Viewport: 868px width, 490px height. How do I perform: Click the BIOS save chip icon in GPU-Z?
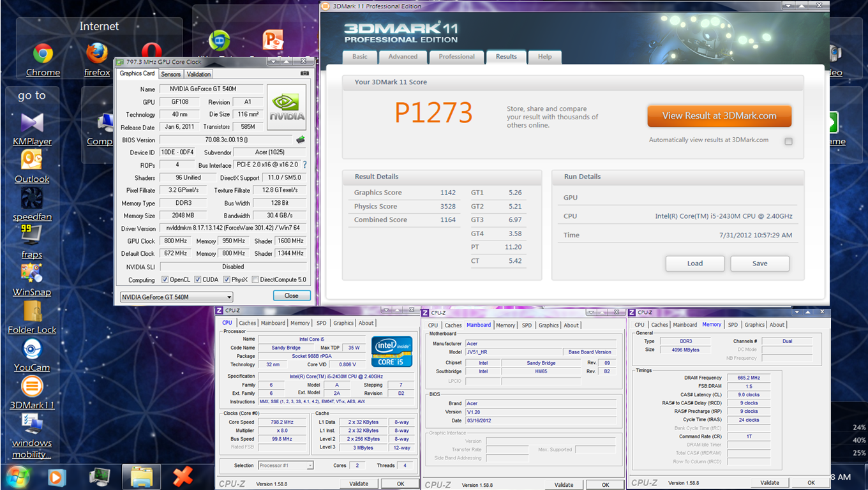300,140
